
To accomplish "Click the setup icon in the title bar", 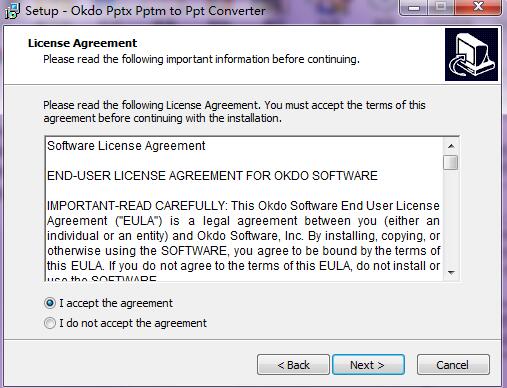I will pos(13,11).
